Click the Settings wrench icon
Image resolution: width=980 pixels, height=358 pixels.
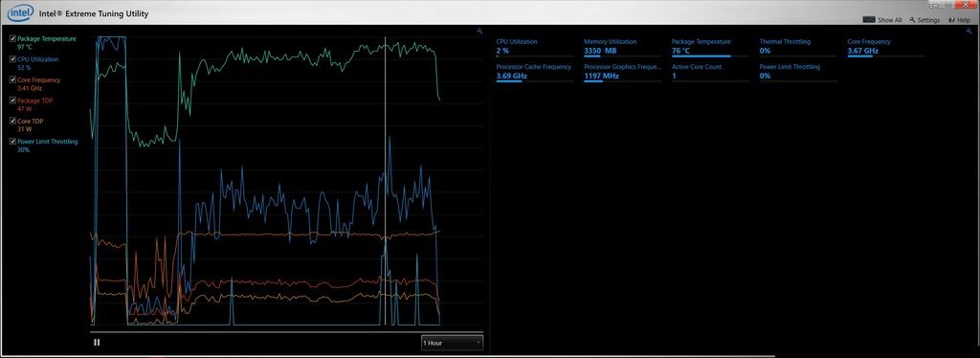coord(912,20)
